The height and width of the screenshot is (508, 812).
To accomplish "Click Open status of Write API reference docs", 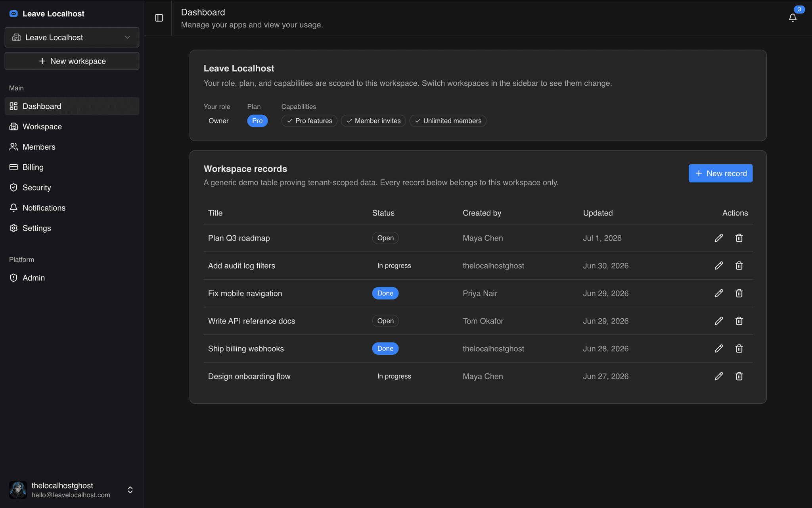I will [385, 321].
